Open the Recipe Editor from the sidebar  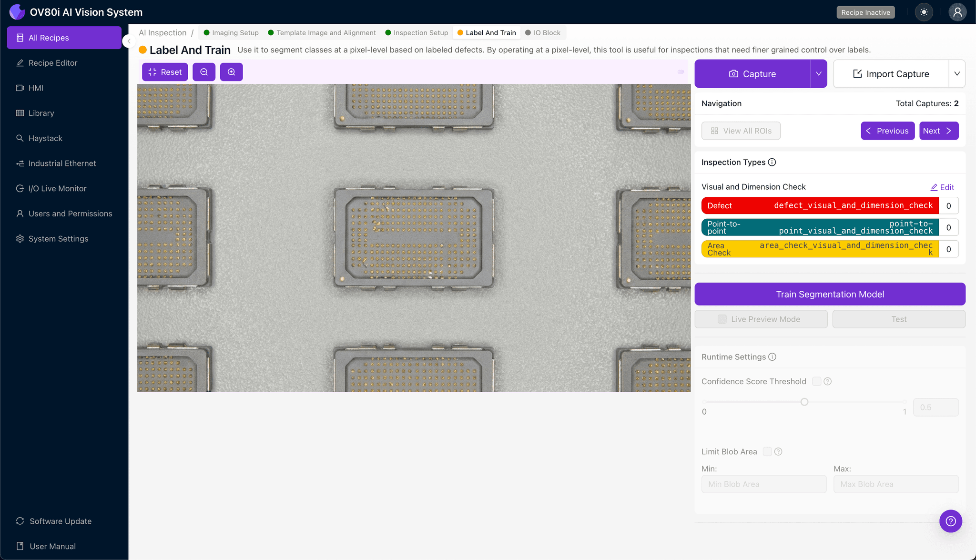[x=52, y=62]
